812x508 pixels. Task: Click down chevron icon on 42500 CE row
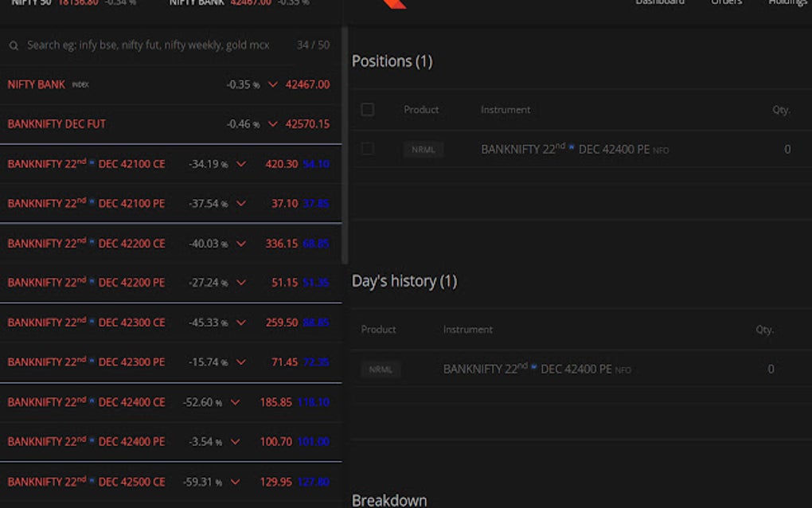pos(235,482)
